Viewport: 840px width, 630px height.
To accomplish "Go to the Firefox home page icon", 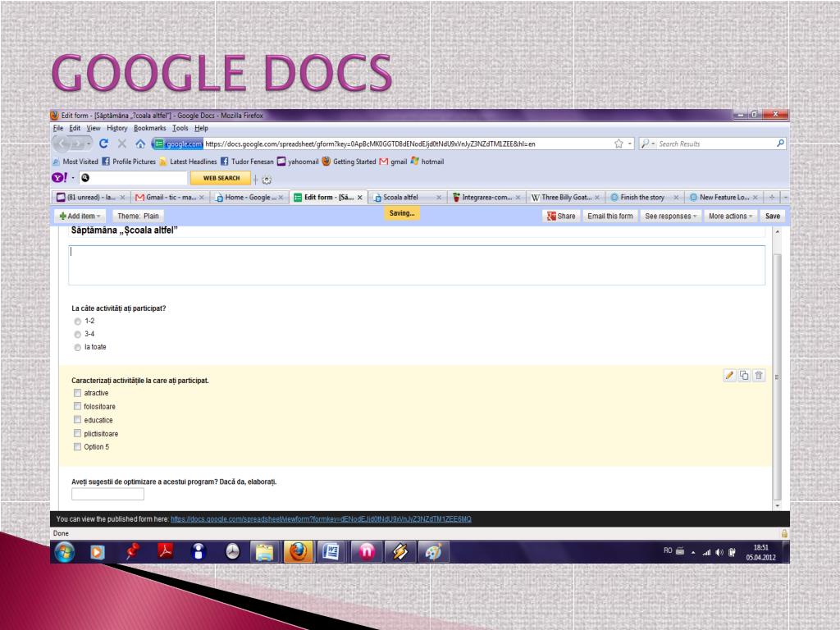I will (140, 144).
